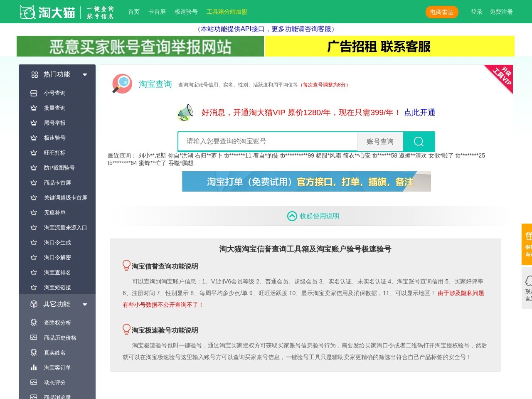Screen dimensions: 532x399
Task: Click the chart icon beside 动态评分
Action: [x=34, y=383]
